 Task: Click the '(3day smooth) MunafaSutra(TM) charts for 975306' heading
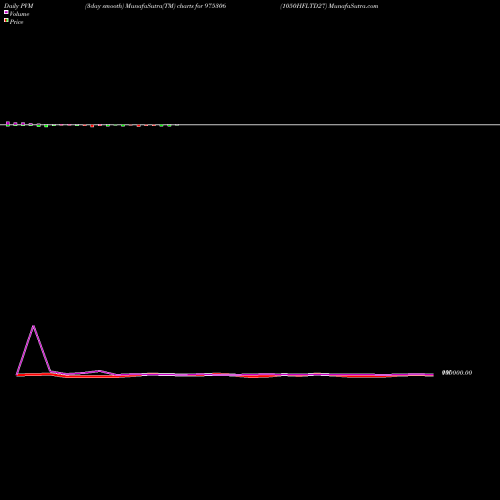click(155, 6)
